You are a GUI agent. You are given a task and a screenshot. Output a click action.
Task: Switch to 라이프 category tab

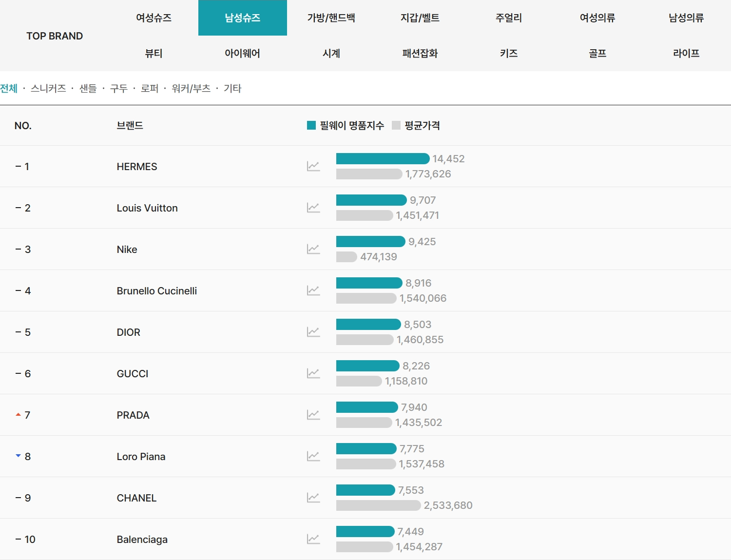tap(686, 53)
